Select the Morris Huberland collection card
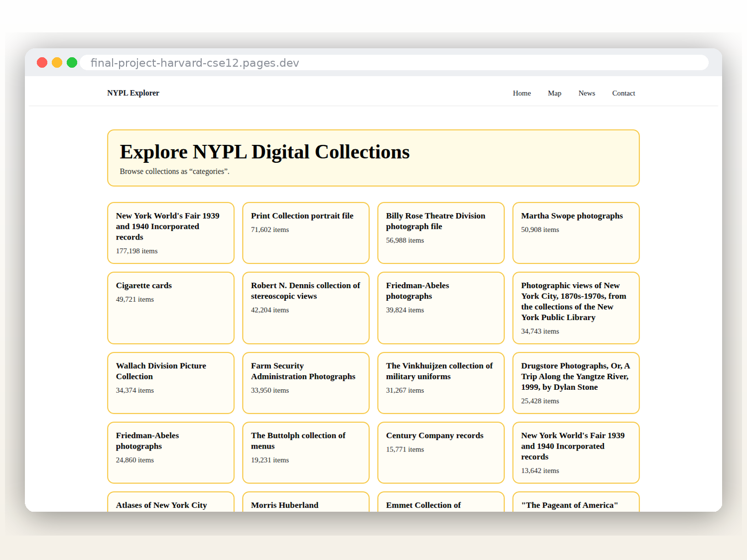The width and height of the screenshot is (747, 560). 306,502
